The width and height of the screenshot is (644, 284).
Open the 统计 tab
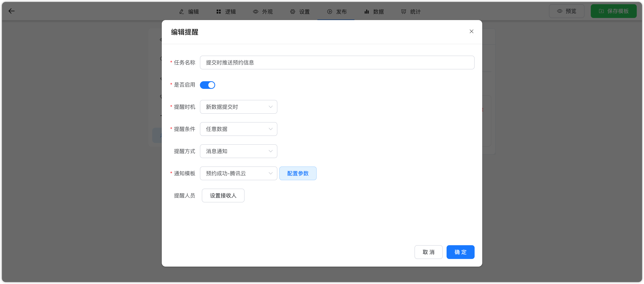411,11
